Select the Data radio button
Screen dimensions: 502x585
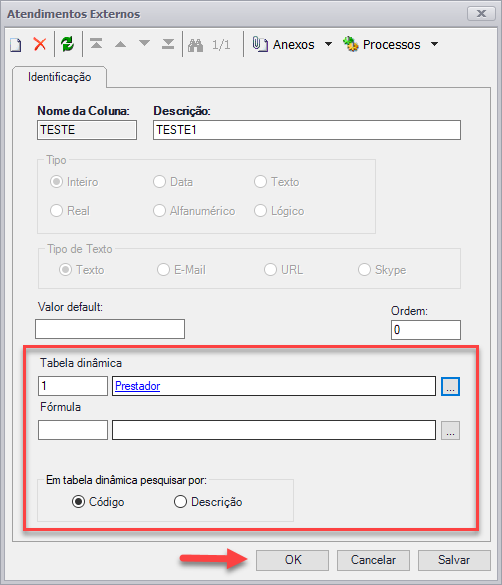tap(159, 182)
